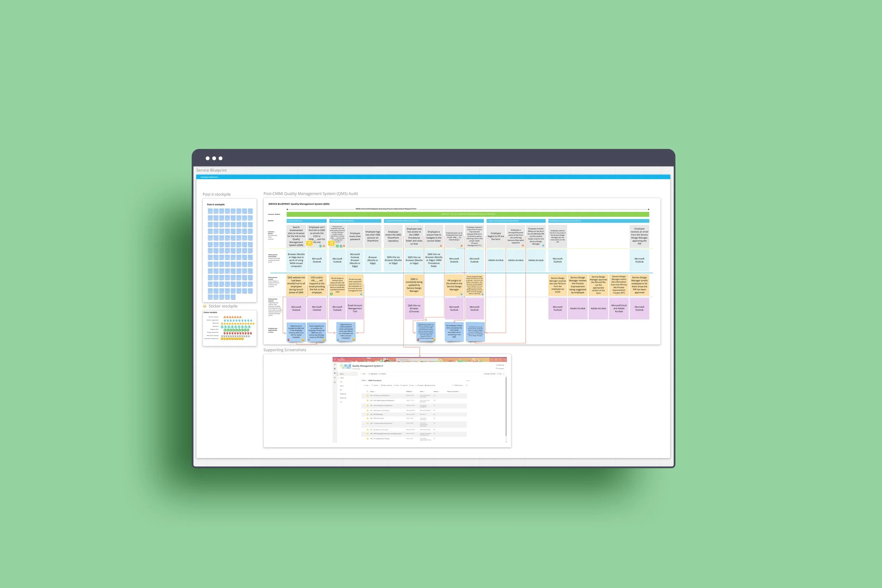Image resolution: width=882 pixels, height=588 pixels.
Task: Click the SharePoint Quality Management System screenshot
Action: click(419, 400)
